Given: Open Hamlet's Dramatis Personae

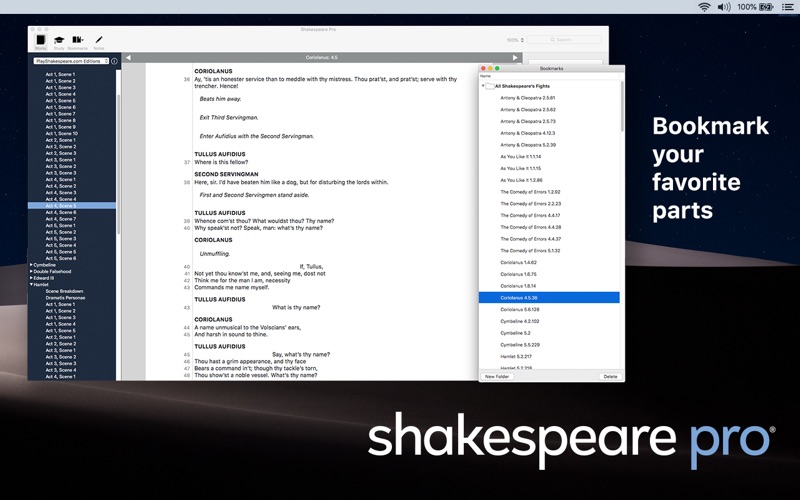Looking at the screenshot, I should 65,298.
